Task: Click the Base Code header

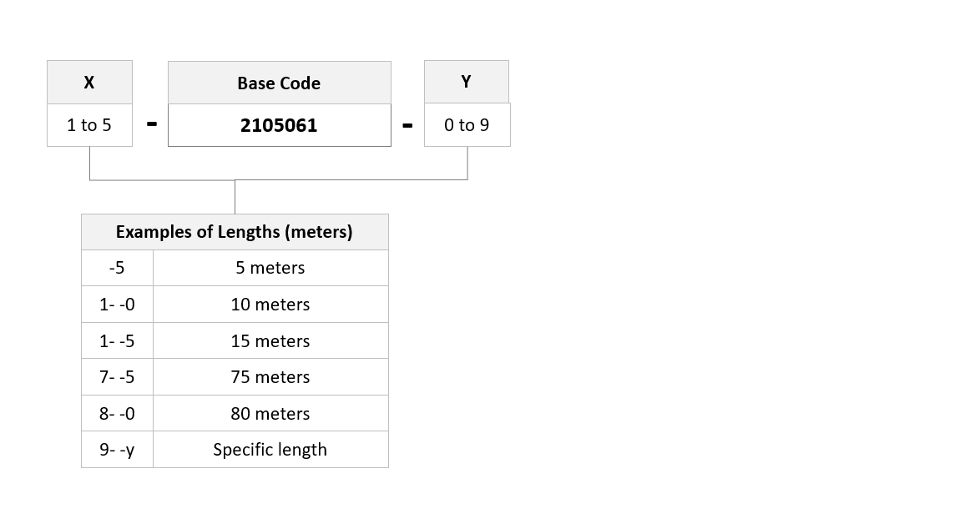Action: 280,83
